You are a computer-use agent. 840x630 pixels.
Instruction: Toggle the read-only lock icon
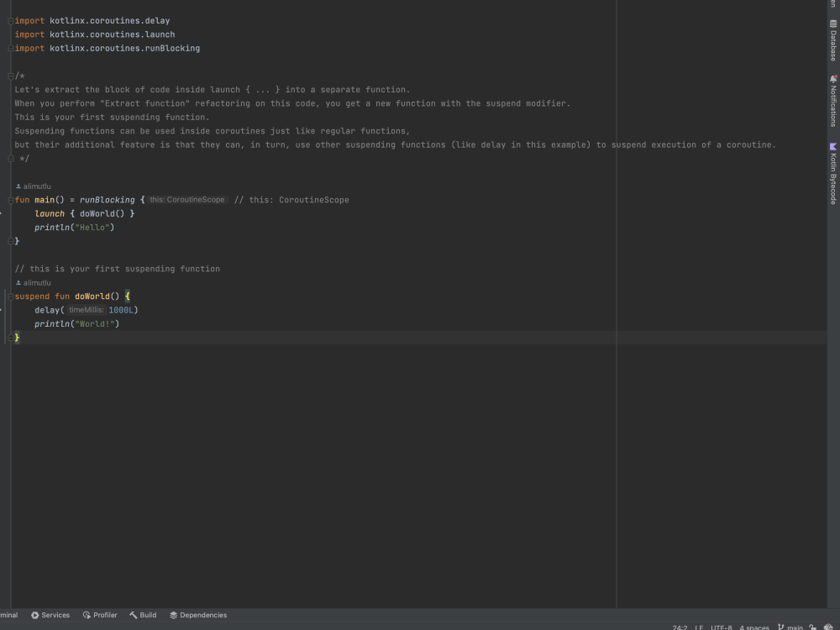[812, 627]
